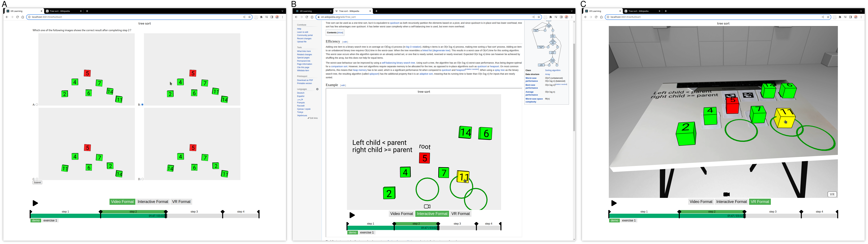Open Download as PDF link

pyautogui.click(x=305, y=80)
